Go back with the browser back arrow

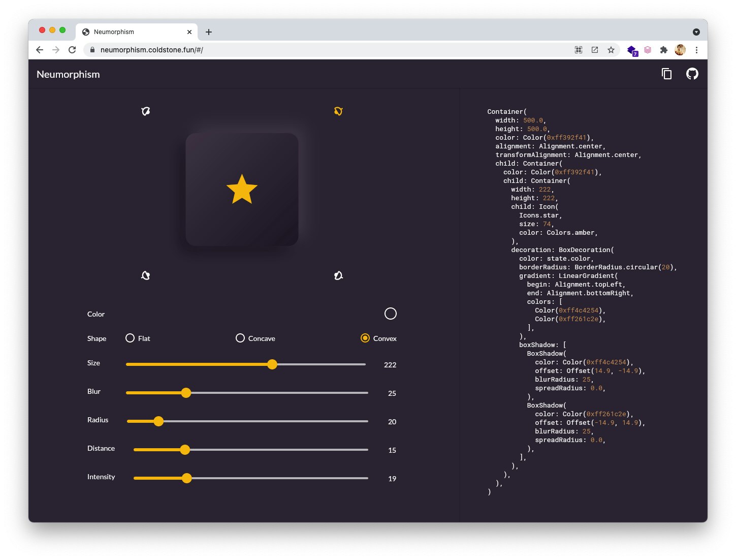pos(40,50)
